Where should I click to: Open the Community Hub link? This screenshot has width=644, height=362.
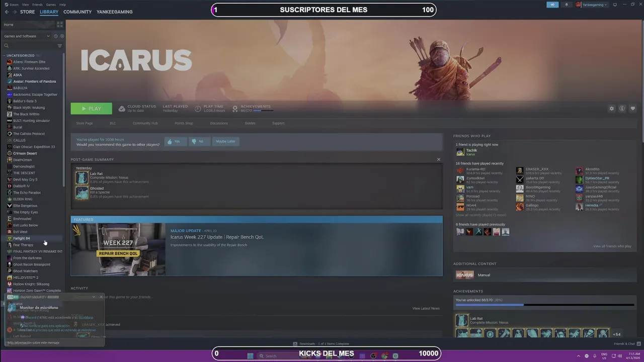[x=145, y=123]
